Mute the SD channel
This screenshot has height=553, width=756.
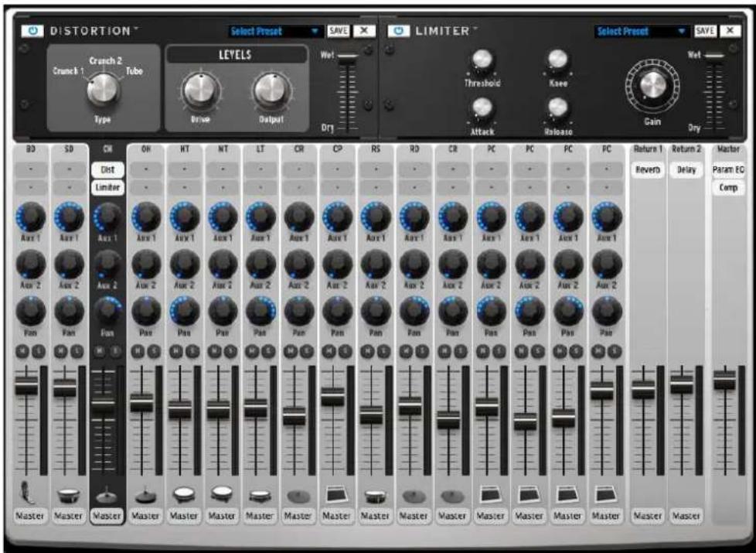[x=61, y=352]
